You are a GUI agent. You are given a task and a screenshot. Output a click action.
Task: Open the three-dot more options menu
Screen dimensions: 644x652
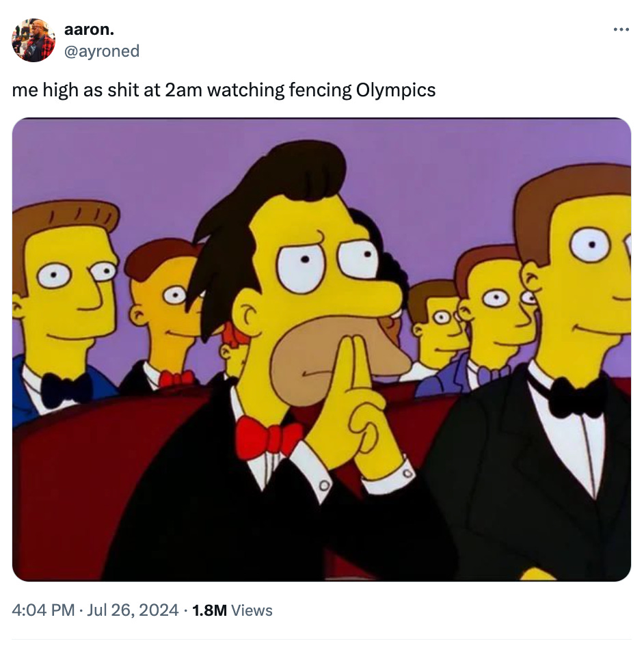click(621, 29)
